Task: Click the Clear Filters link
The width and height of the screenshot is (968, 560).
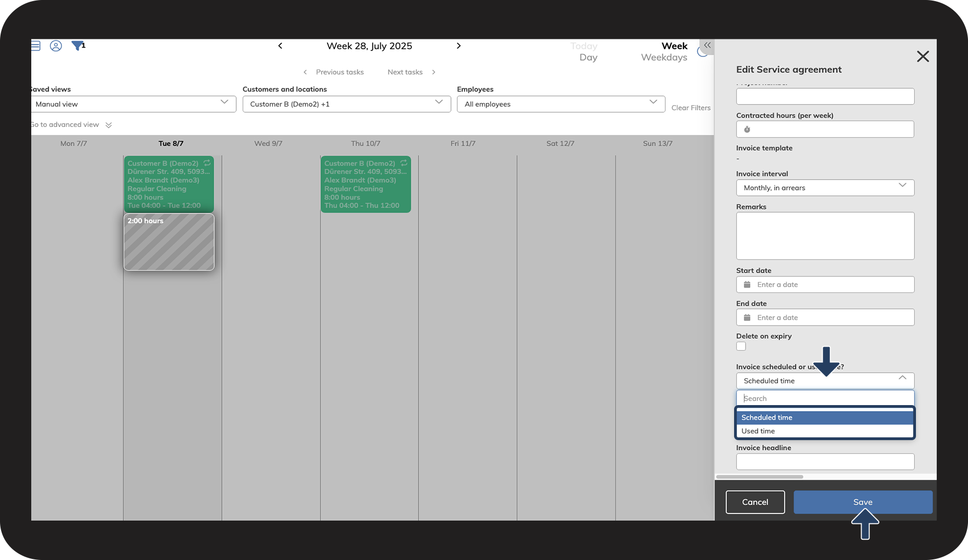Action: 691,108
